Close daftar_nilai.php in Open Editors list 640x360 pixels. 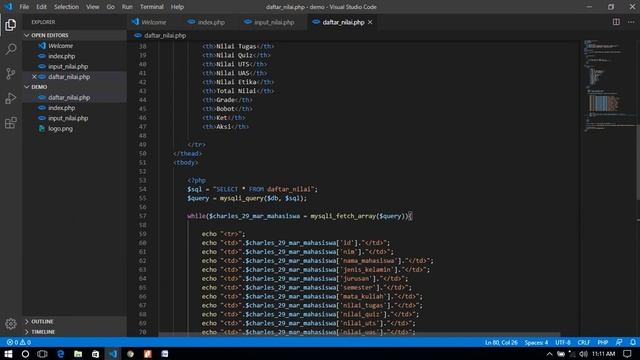coord(34,77)
